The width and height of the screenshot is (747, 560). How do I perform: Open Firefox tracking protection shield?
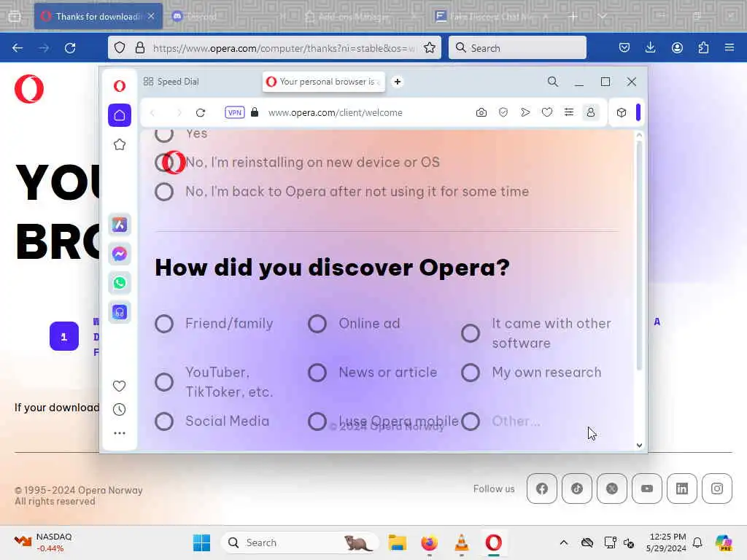tap(120, 48)
